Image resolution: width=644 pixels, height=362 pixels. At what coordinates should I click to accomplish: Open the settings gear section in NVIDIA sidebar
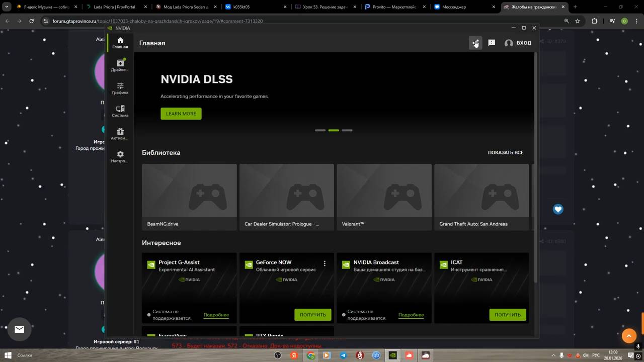120,157
